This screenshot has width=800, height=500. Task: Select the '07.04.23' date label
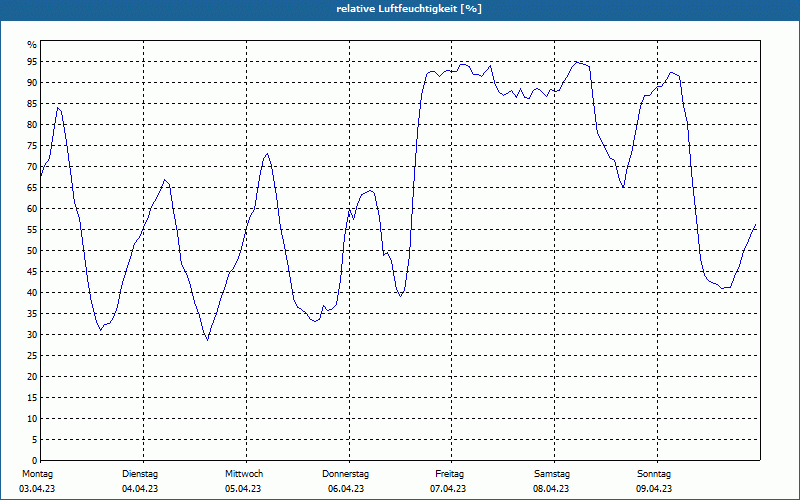448,489
